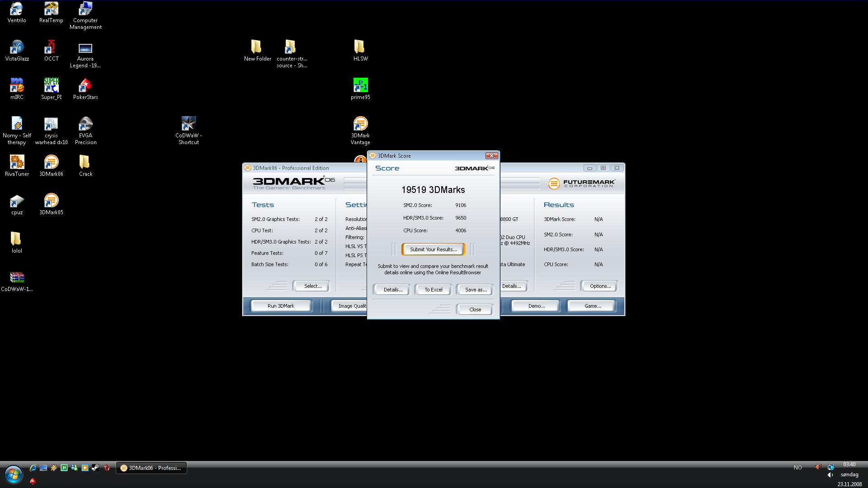868x488 pixels.
Task: Open the Super_PI desktop shortcut
Action: [x=51, y=89]
